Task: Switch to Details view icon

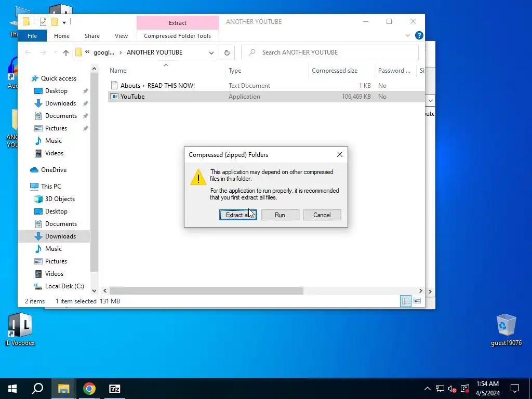Action: tap(406, 301)
